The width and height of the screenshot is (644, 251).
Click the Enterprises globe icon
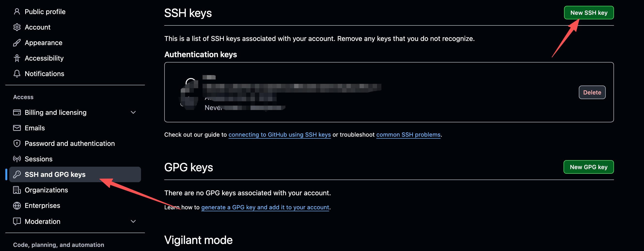click(x=17, y=205)
